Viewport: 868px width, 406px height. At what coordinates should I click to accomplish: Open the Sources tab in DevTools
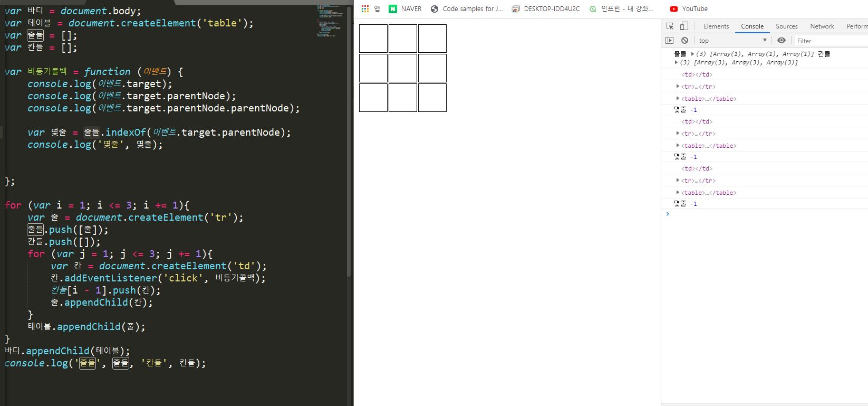coord(786,26)
